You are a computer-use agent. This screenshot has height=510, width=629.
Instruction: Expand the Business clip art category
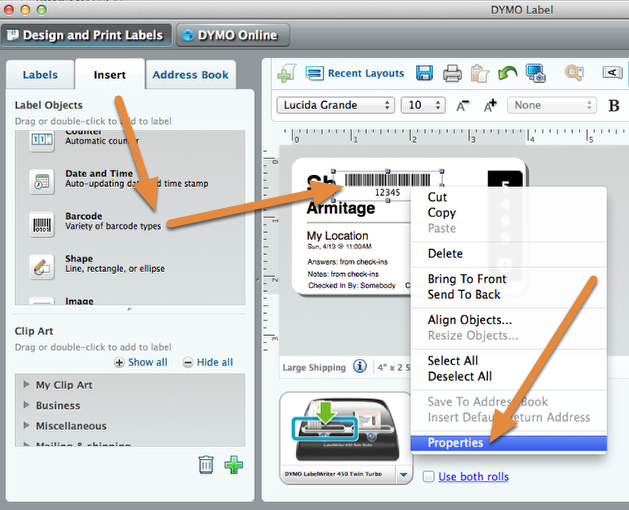point(26,404)
